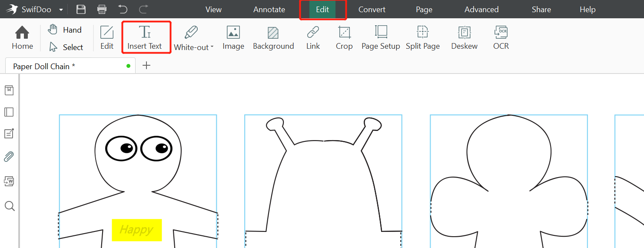Open the Annotate menu tab
Viewport: 644px width, 248px height.
point(269,9)
